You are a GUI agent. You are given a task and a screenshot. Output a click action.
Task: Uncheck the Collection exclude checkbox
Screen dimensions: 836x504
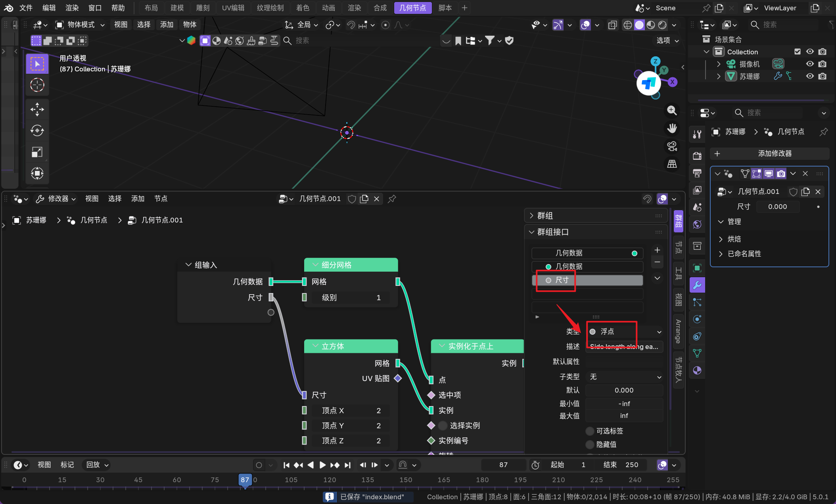pyautogui.click(x=798, y=52)
